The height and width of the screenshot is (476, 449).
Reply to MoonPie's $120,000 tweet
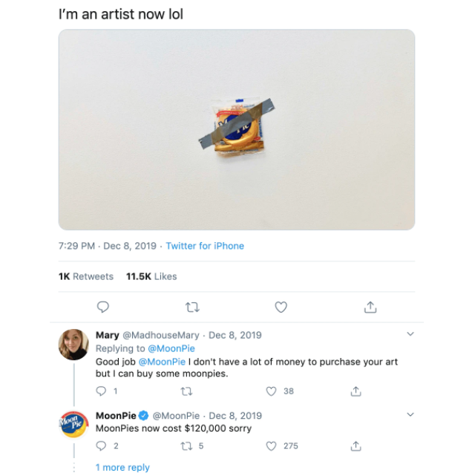(x=102, y=446)
